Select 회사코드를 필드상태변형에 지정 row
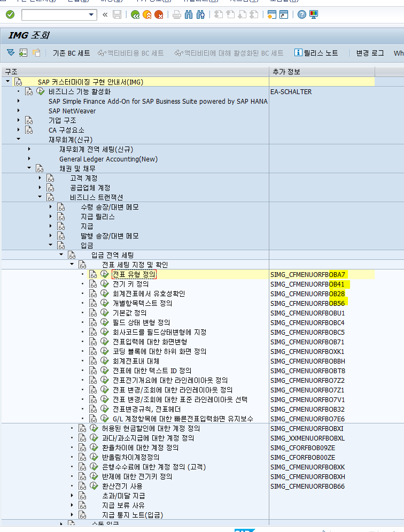Image resolution: width=404 pixels, height=532 pixels. coord(159,332)
